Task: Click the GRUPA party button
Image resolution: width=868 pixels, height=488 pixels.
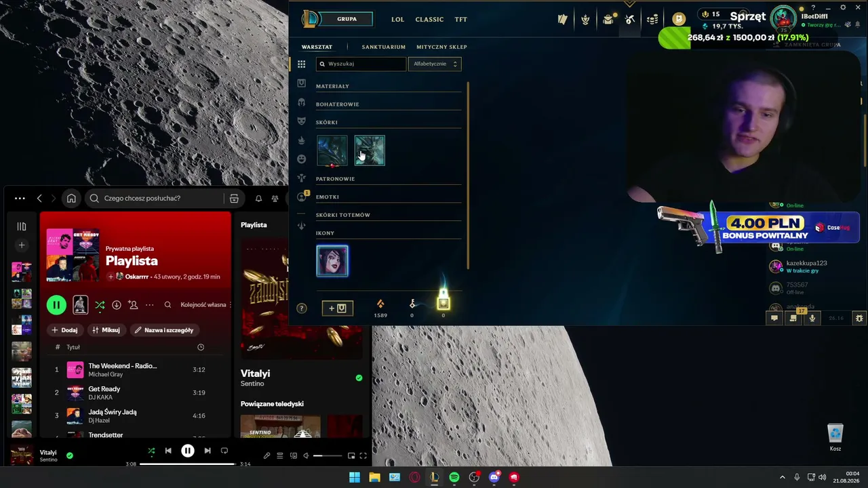Action: 347,19
